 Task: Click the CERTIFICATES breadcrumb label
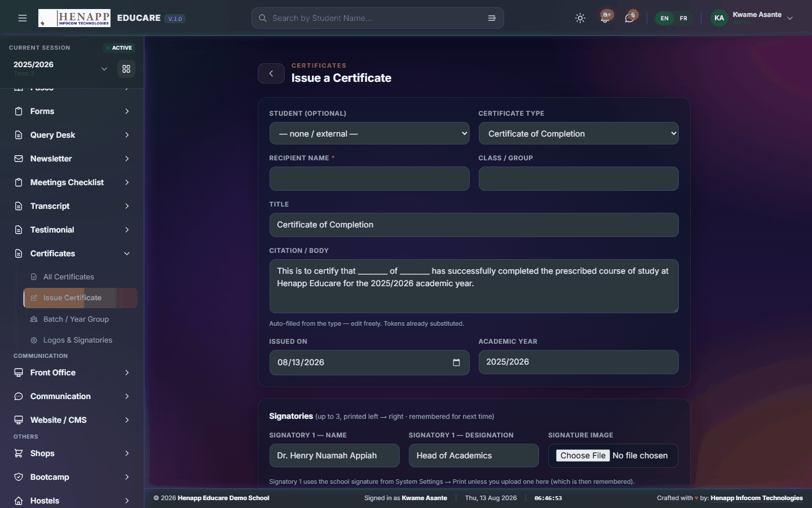coord(319,65)
